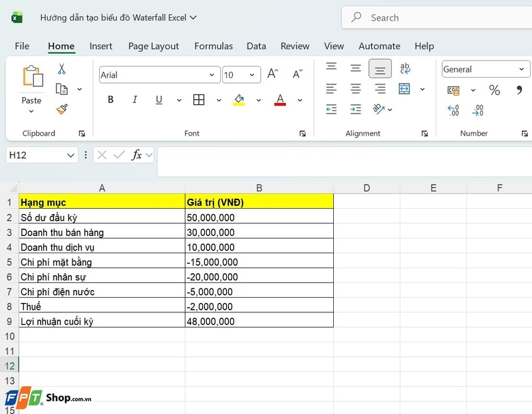This screenshot has height=414, width=532.
Task: Click the Select All corner triangle
Action: (13, 188)
